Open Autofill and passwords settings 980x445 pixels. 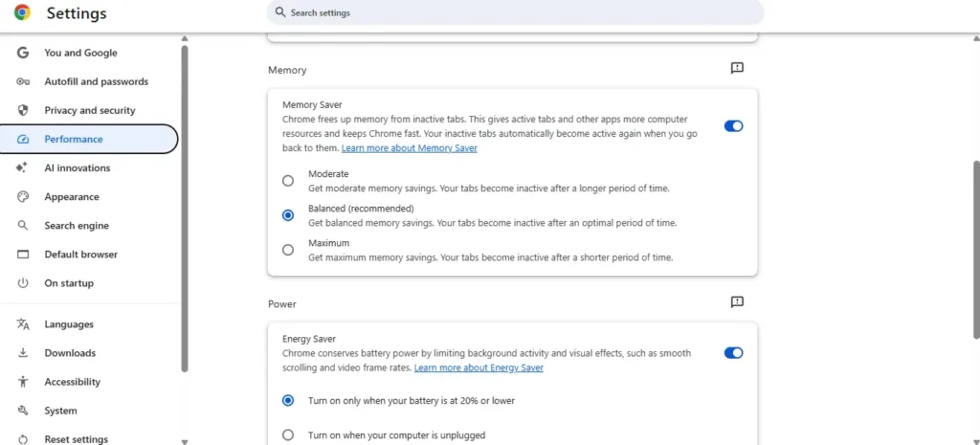97,81
